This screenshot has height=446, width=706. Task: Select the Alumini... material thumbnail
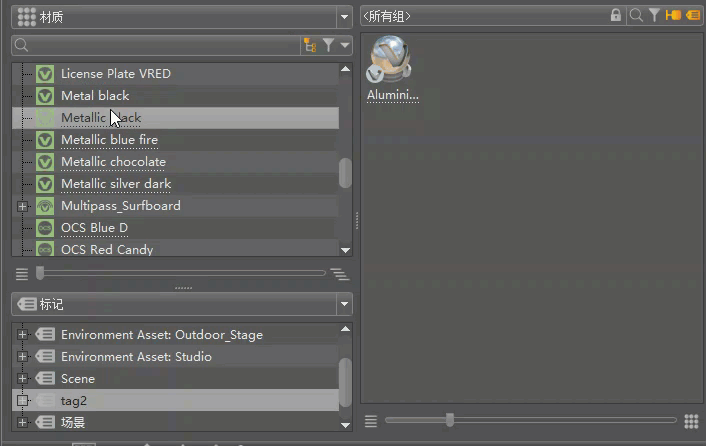click(389, 59)
